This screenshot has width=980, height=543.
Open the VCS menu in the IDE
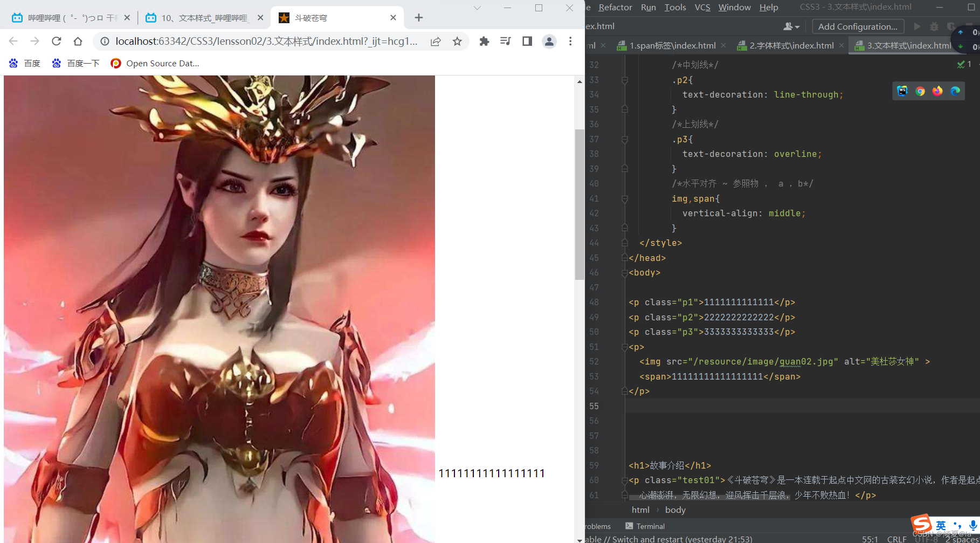(702, 7)
